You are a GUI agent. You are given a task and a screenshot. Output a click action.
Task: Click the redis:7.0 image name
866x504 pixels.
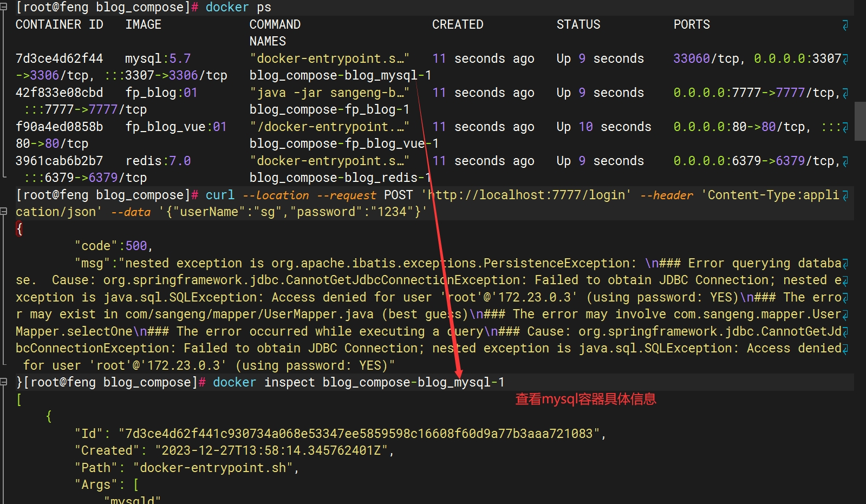158,161
